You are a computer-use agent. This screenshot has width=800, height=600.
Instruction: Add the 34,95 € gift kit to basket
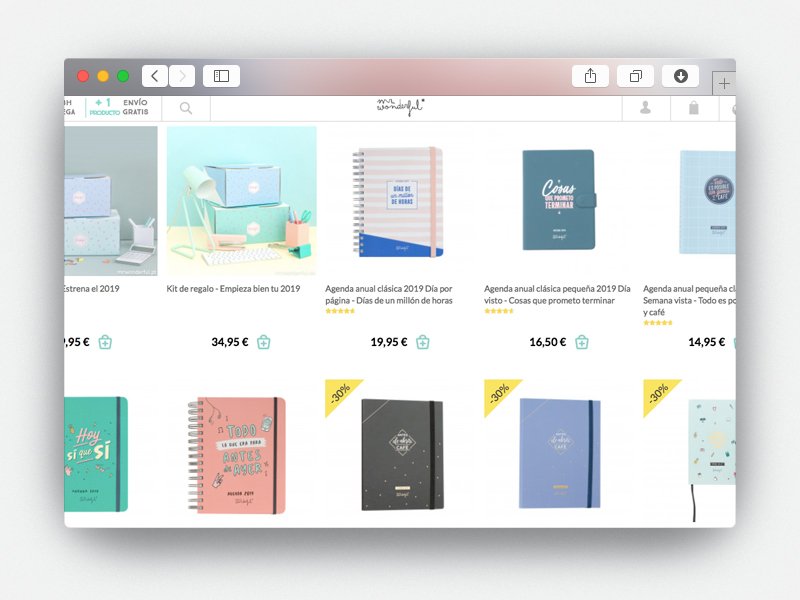coord(264,342)
